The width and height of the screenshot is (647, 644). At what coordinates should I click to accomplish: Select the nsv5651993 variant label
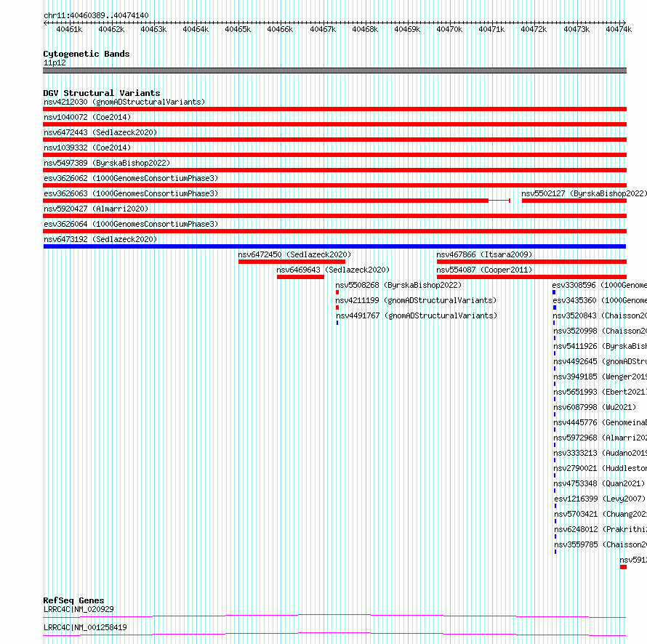[600, 392]
